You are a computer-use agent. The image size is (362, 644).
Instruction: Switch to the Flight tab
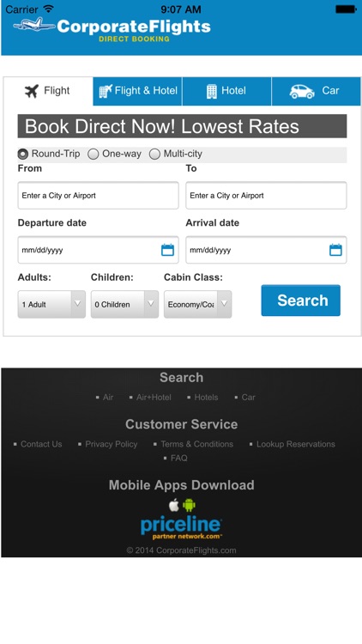point(48,91)
